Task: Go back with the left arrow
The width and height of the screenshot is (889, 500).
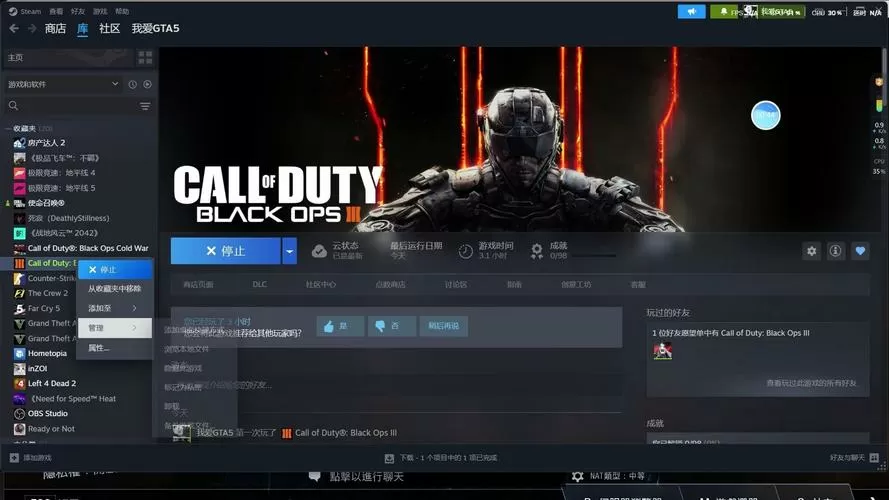Action: [14, 28]
